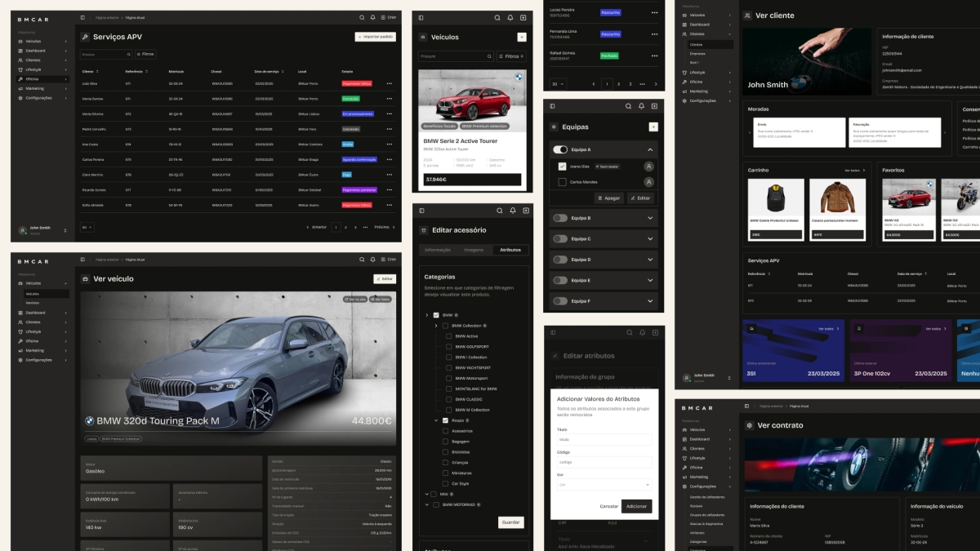980x551 pixels.
Task: Click the search icon in Ver veículo header
Action: 362,259
